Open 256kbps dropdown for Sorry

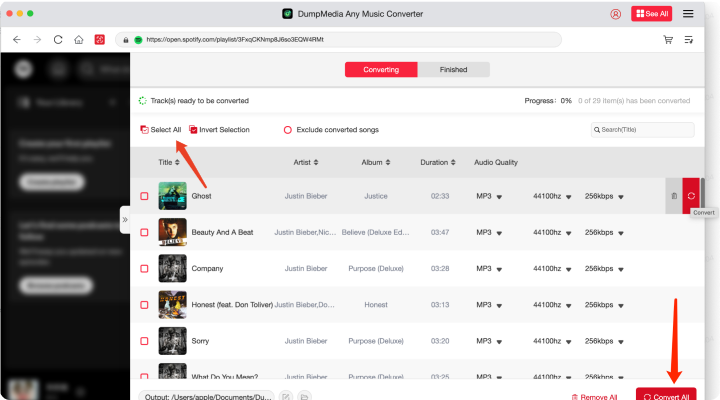604,341
